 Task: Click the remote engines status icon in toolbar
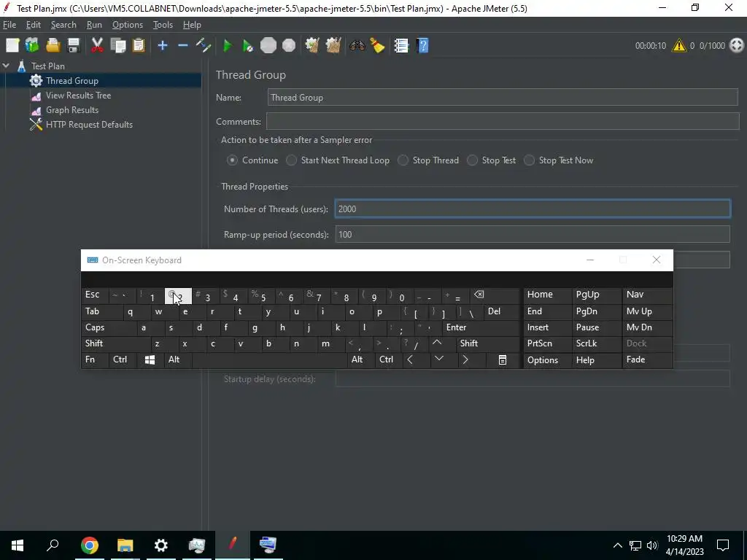coord(737,46)
